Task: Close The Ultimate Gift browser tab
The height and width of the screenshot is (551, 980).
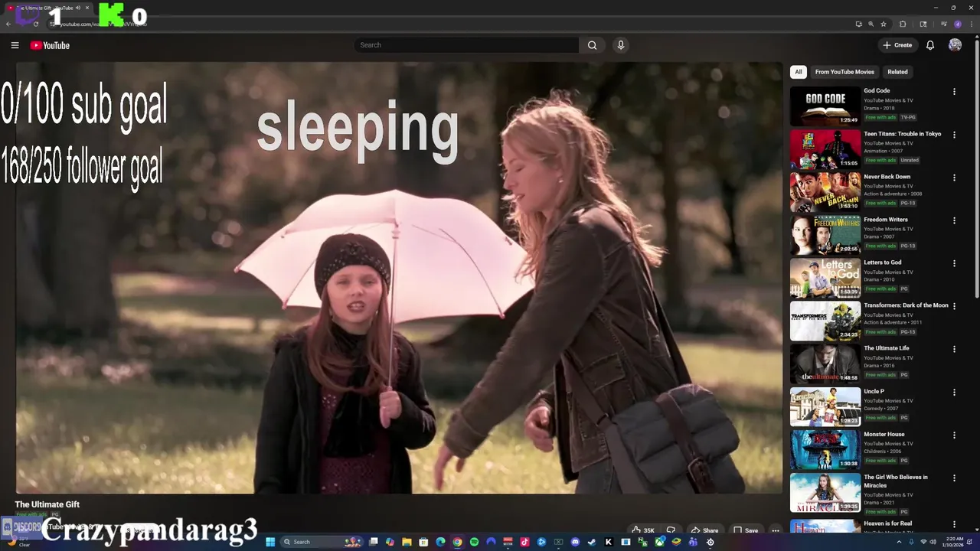Action: (x=87, y=8)
